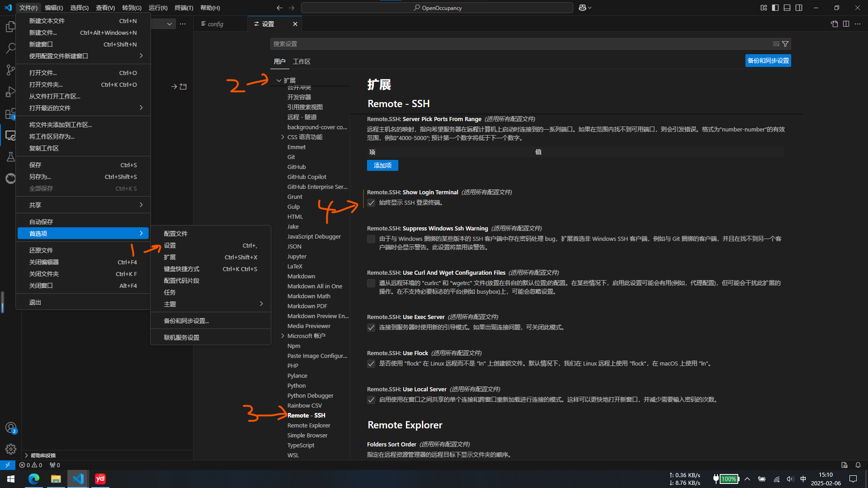Click OpenOccupancy command center search box
This screenshot has width=868, height=488.
click(437, 8)
